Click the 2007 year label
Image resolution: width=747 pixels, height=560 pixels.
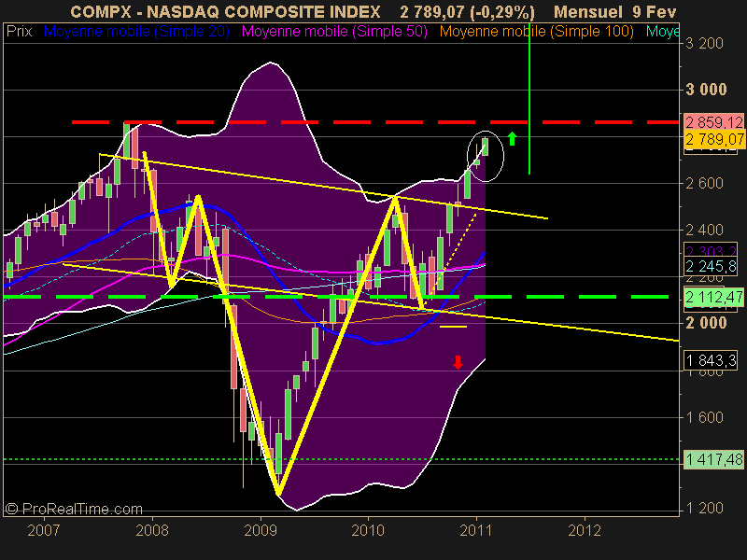click(43, 530)
